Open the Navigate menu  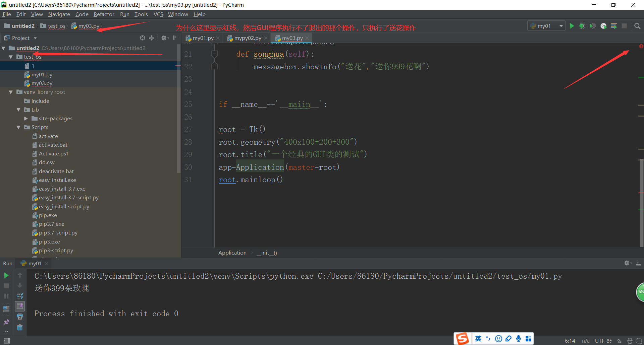point(59,14)
